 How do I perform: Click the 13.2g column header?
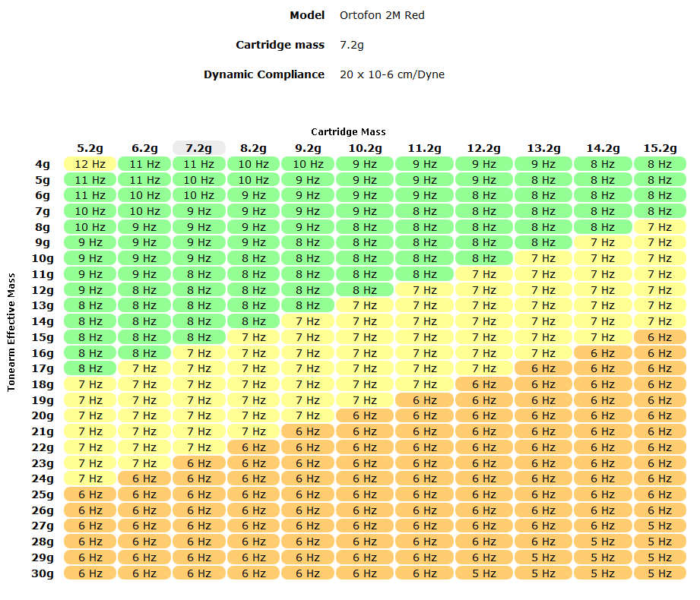[x=543, y=148]
